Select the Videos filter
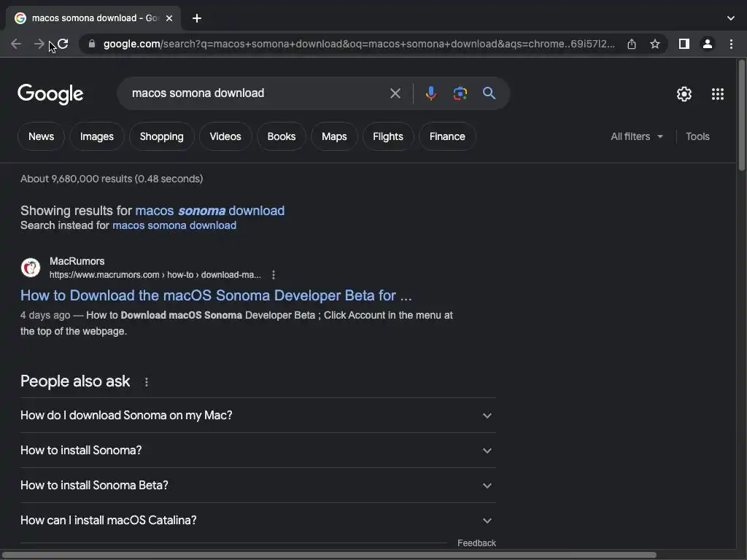The height and width of the screenshot is (560, 747). [x=225, y=136]
